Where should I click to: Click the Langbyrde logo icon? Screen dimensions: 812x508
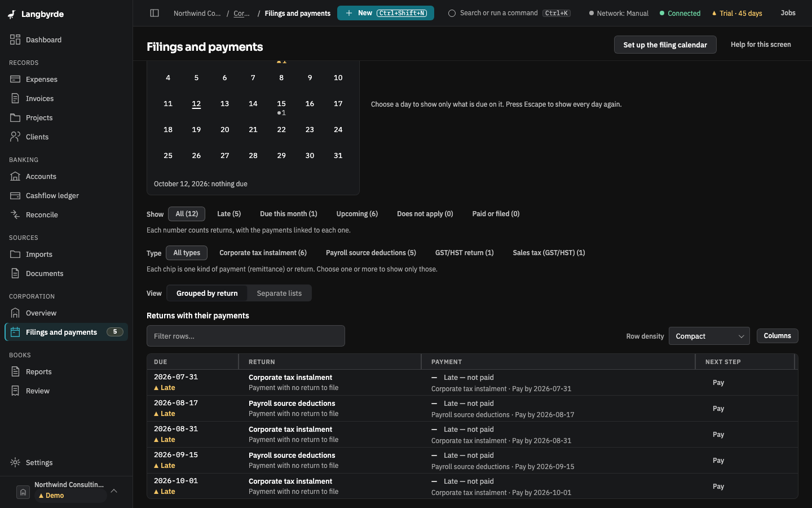click(12, 14)
